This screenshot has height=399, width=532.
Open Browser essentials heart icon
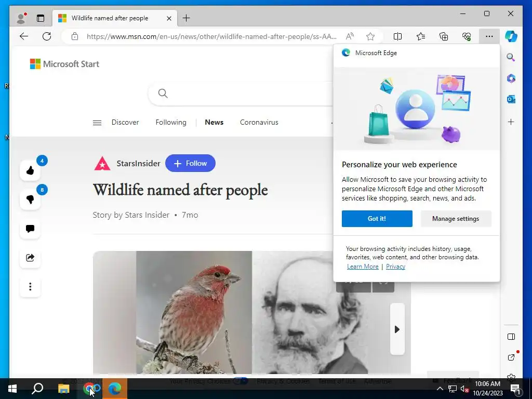click(467, 36)
